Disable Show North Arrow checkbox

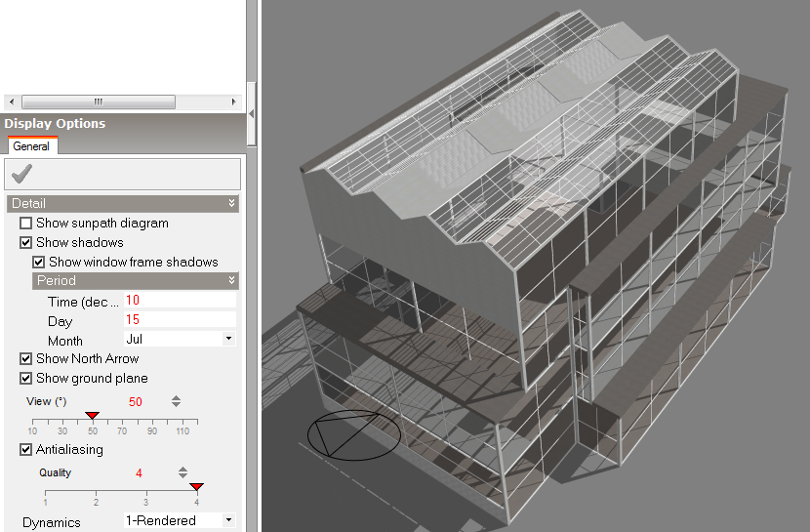pos(26,359)
